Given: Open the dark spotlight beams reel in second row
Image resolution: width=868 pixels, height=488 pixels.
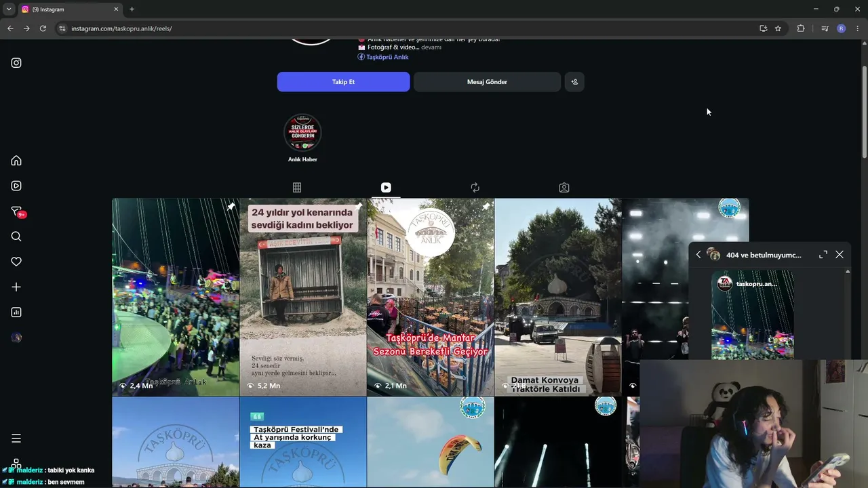Looking at the screenshot, I should pyautogui.click(x=558, y=442).
